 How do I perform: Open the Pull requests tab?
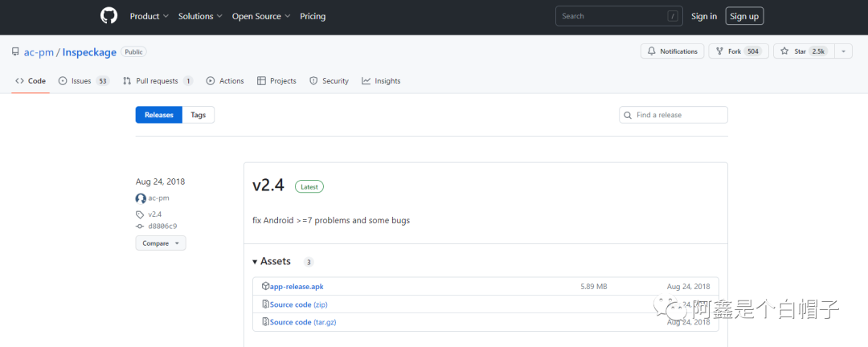[158, 81]
